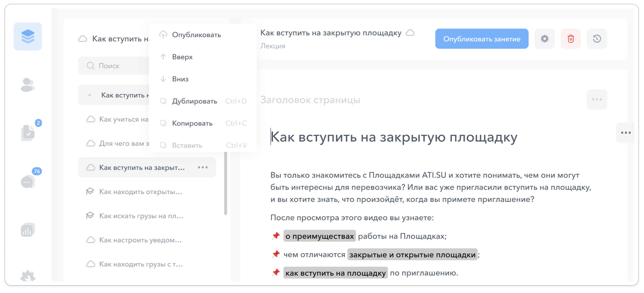Open the analytics bar chart icon
The image size is (644, 293).
[28, 230]
